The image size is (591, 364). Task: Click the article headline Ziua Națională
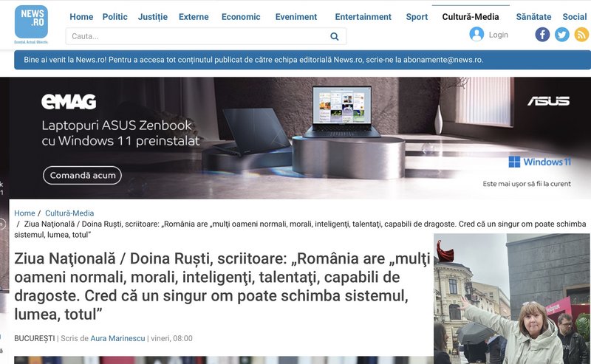tap(222, 286)
